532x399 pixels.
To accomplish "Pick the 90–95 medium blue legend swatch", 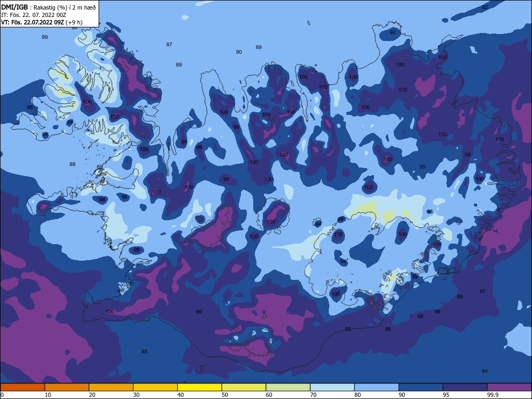I will tap(421, 387).
